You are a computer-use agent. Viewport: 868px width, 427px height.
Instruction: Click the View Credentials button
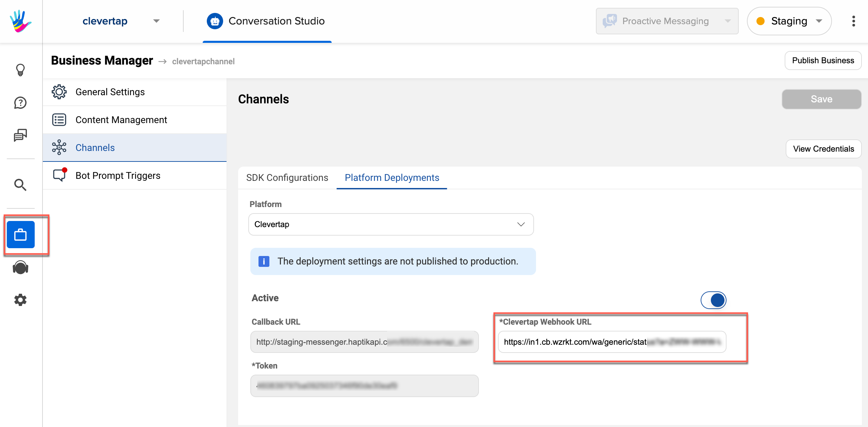pyautogui.click(x=824, y=149)
